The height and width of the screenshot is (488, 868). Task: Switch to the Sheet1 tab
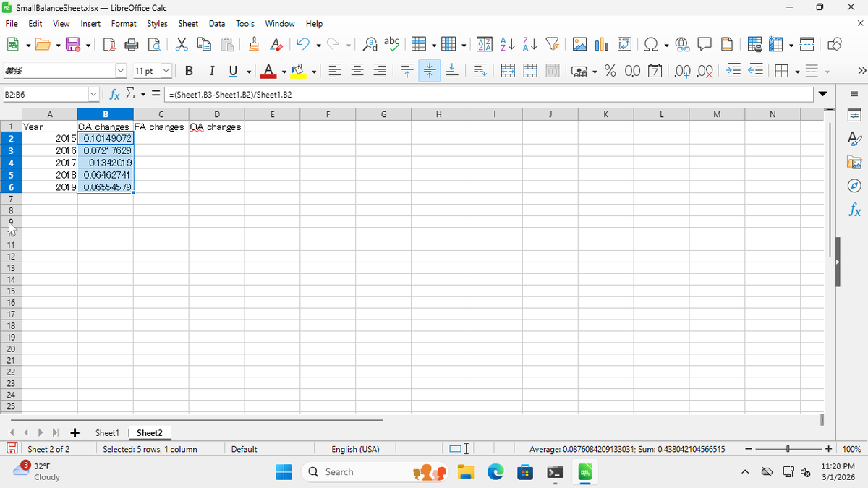click(x=107, y=432)
